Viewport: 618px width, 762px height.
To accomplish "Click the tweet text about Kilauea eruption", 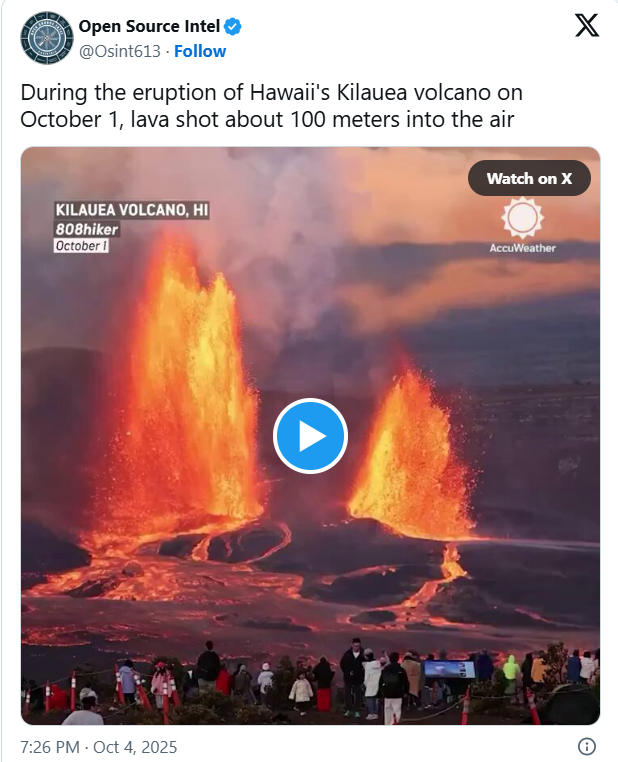I will tap(272, 106).
